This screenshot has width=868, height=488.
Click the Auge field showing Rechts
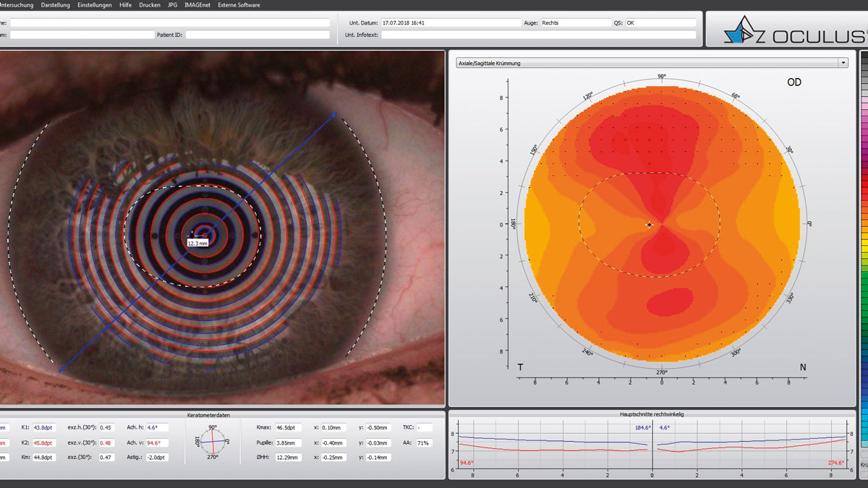coord(576,23)
